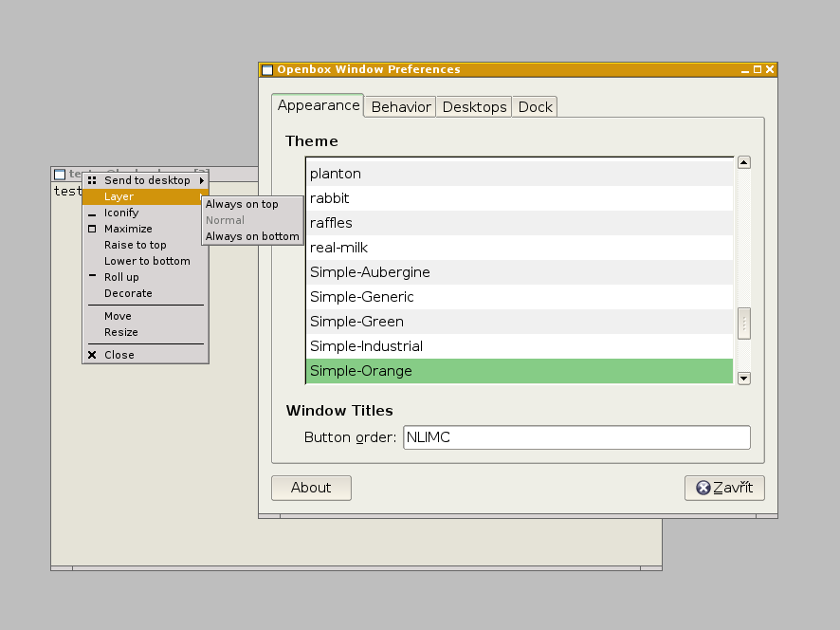Select the Simple-Industrial theme

(x=520, y=346)
